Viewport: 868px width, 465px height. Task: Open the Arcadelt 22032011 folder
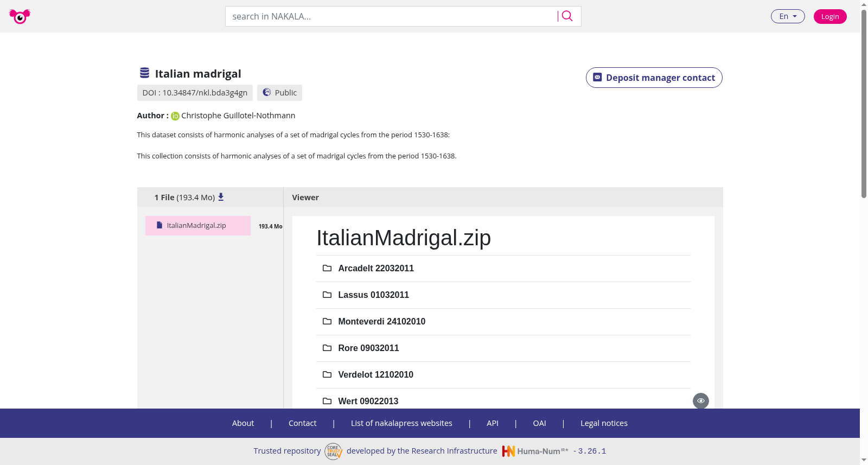376,268
